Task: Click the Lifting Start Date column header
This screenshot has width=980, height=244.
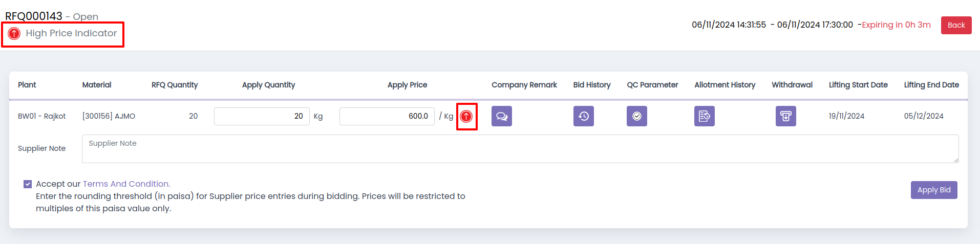Action: click(858, 85)
